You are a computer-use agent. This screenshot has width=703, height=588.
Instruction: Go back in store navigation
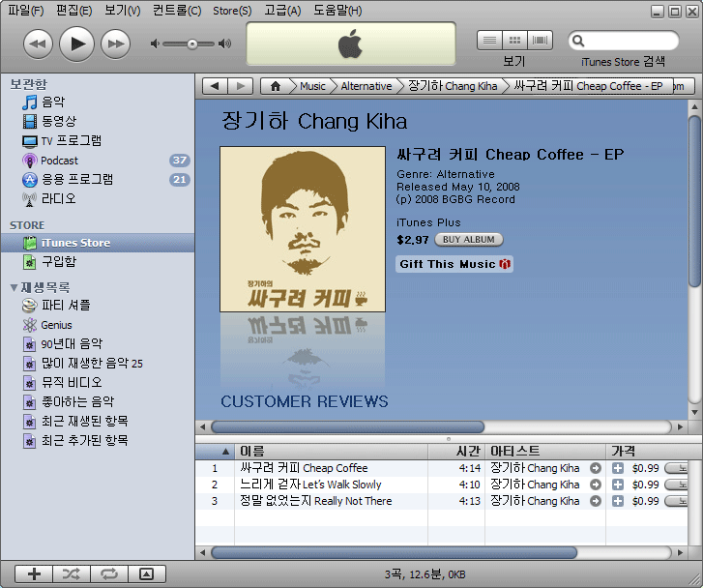point(216,86)
